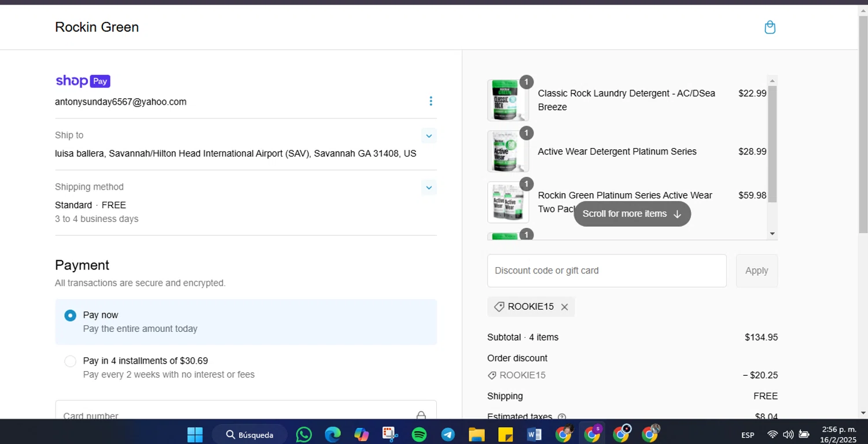Click the $22.99 item price

[x=752, y=93]
